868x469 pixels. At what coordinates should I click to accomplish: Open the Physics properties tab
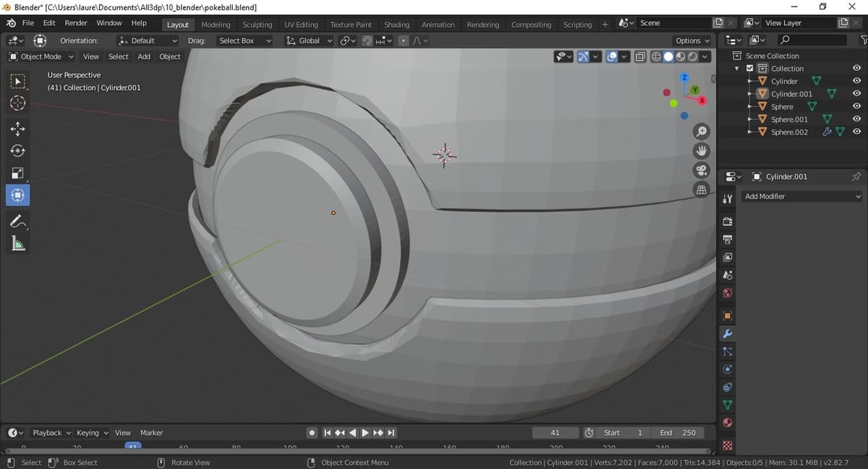pyautogui.click(x=728, y=369)
